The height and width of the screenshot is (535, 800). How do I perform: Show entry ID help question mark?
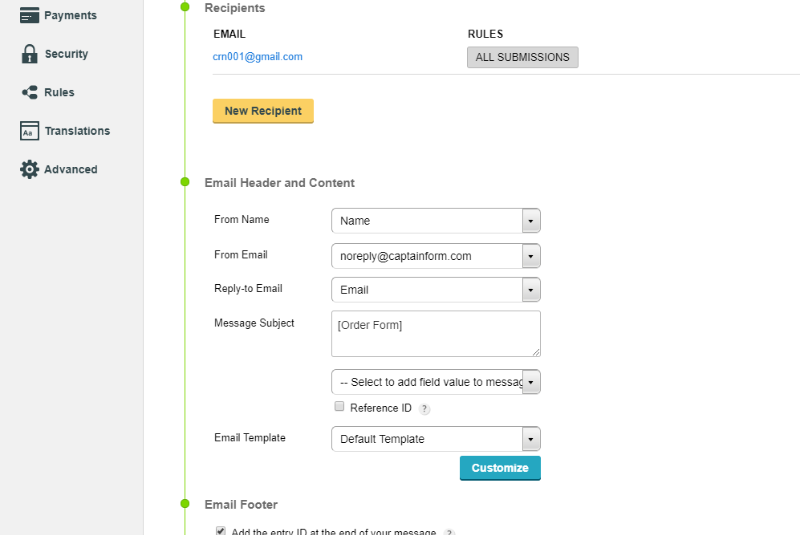point(449,532)
